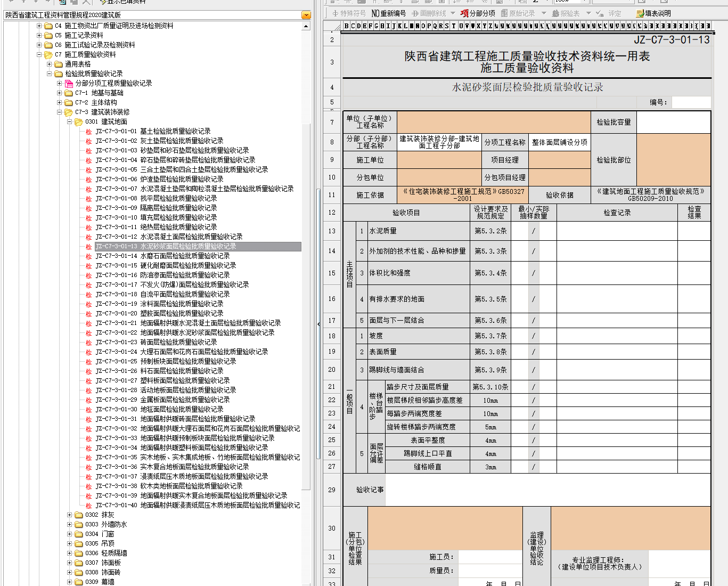Select JZ-C7-3-01-23 砖面层 record

click(x=156, y=342)
